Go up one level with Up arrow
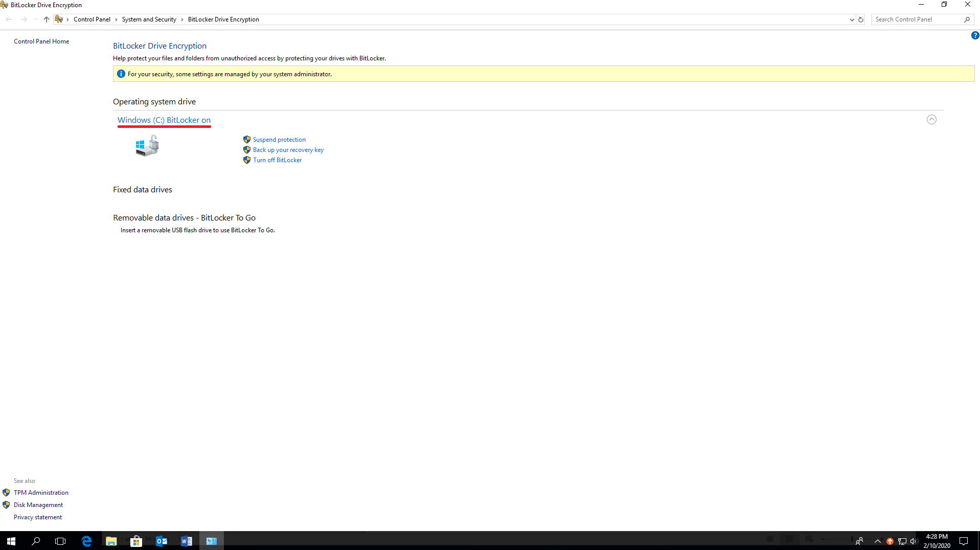Screen dimensions: 980x550 coord(47,19)
